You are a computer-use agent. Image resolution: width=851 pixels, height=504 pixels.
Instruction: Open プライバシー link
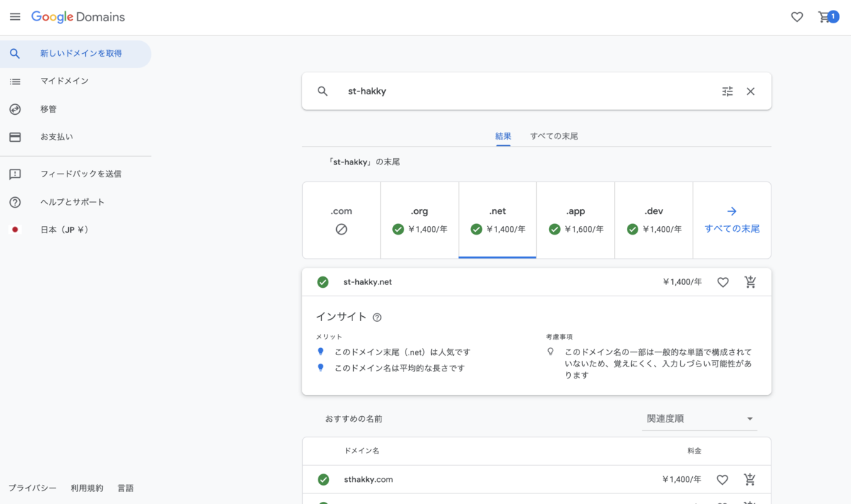tap(33, 488)
